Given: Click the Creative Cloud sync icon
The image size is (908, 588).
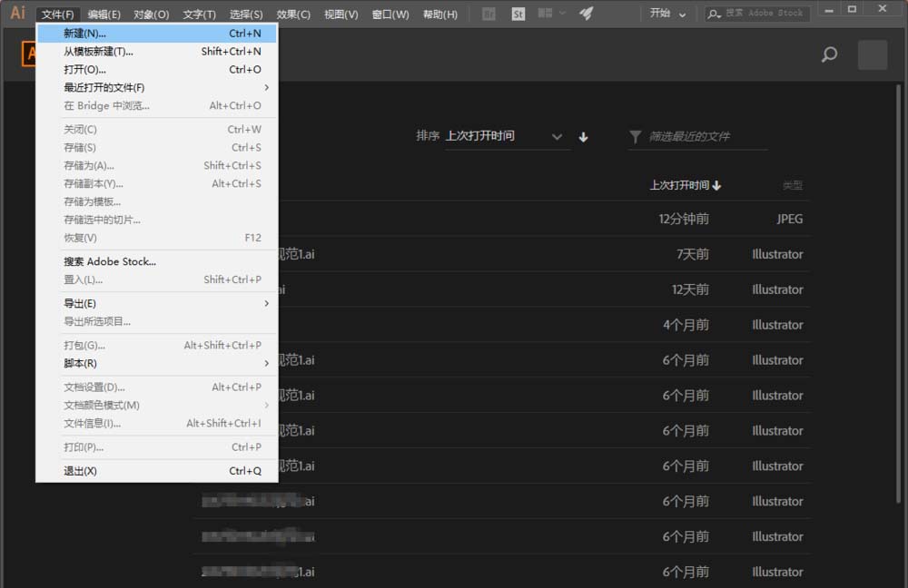Looking at the screenshot, I should pyautogui.click(x=585, y=14).
